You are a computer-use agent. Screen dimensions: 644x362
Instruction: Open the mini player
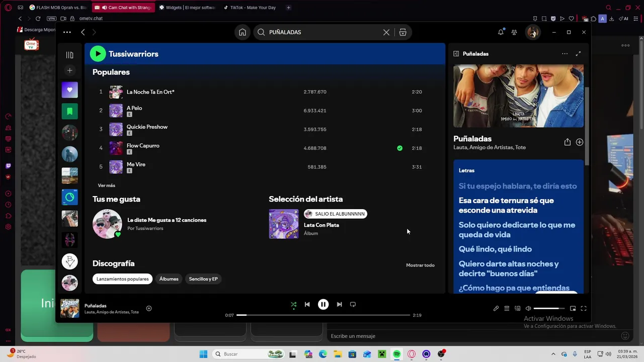pos(573,309)
